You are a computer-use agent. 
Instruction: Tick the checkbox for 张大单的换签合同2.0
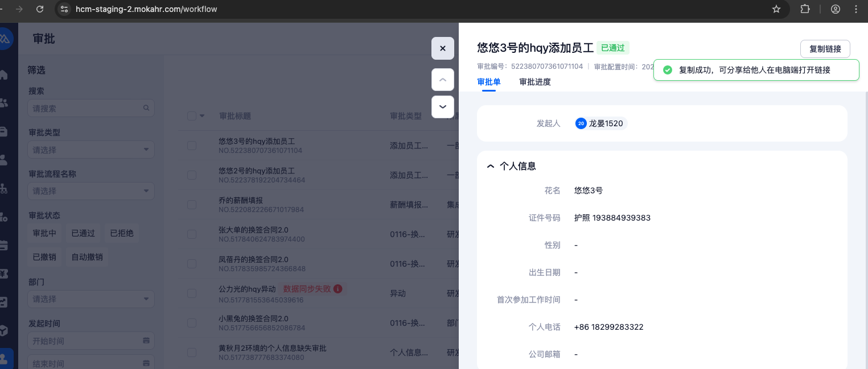(192, 234)
